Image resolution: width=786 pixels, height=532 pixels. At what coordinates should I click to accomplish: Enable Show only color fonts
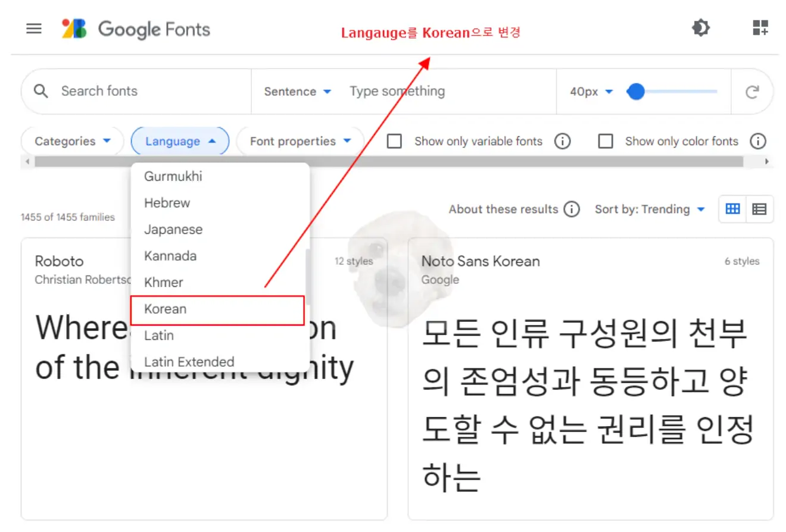point(606,141)
